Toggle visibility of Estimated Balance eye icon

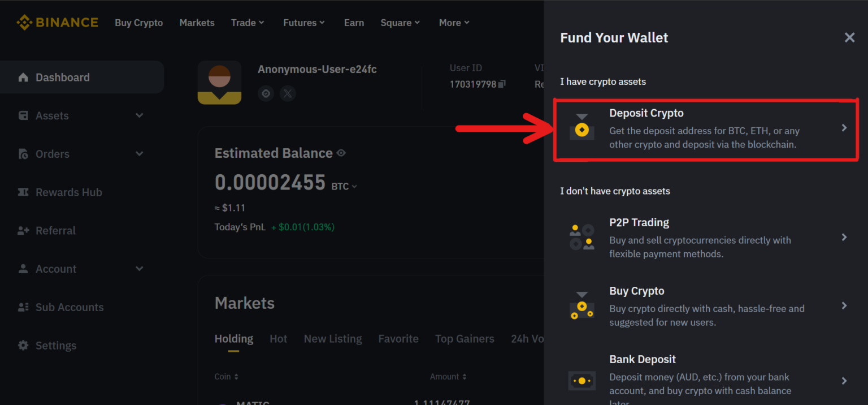click(342, 152)
